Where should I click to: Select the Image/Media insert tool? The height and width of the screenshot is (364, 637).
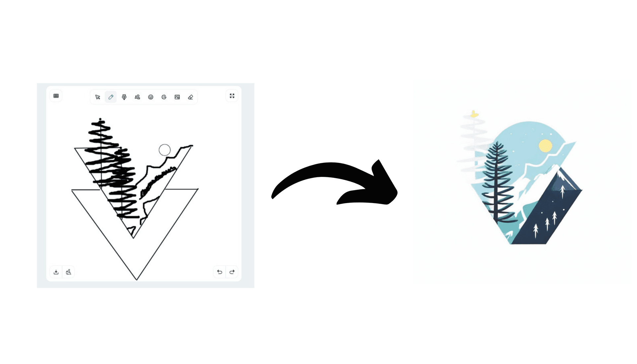click(177, 97)
